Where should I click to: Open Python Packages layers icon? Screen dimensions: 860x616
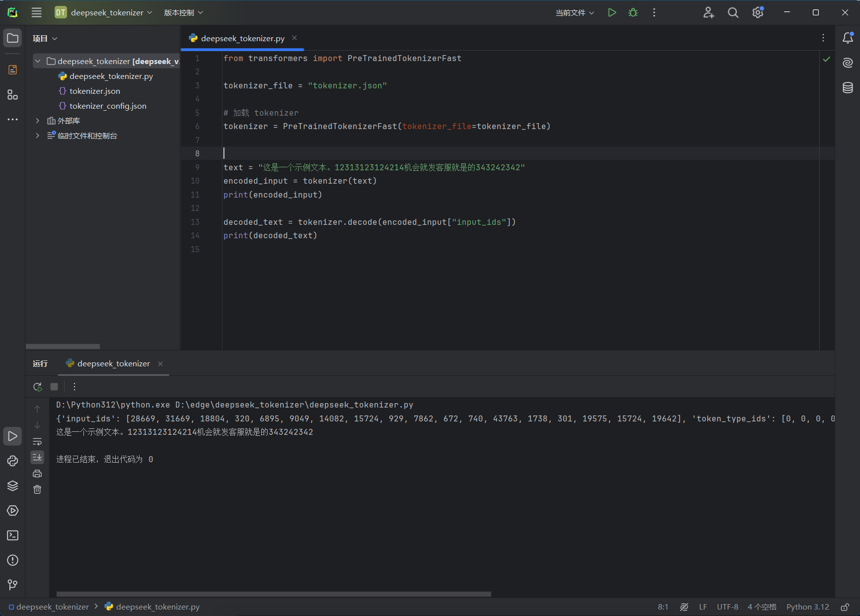[13, 485]
